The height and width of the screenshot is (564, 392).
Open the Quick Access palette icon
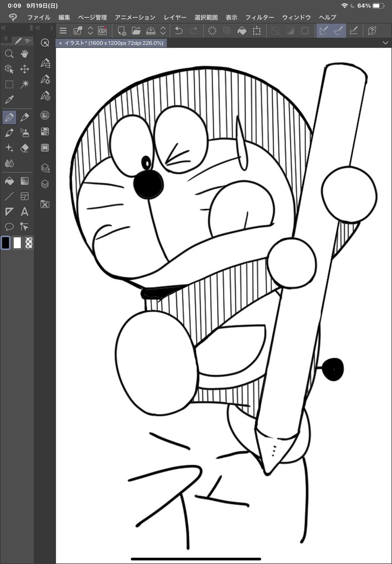click(45, 43)
